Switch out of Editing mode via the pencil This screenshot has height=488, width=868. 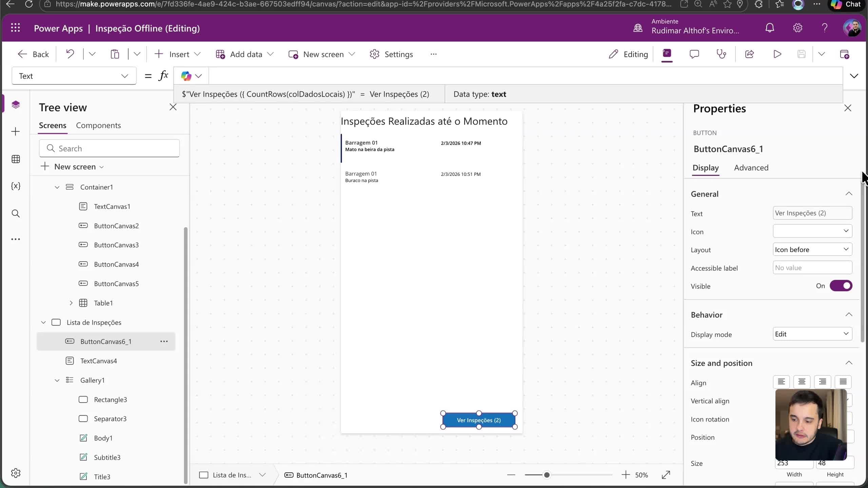click(614, 54)
